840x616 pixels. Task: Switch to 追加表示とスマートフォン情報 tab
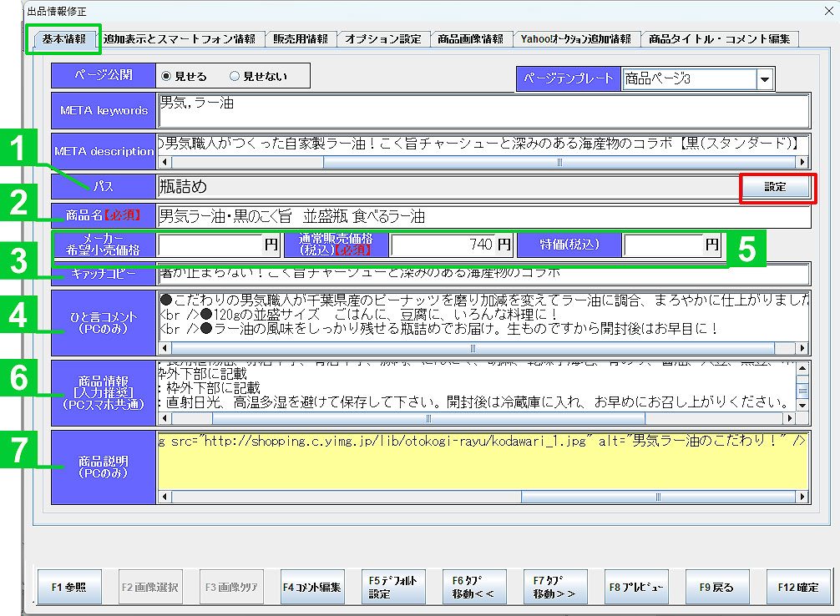point(180,39)
